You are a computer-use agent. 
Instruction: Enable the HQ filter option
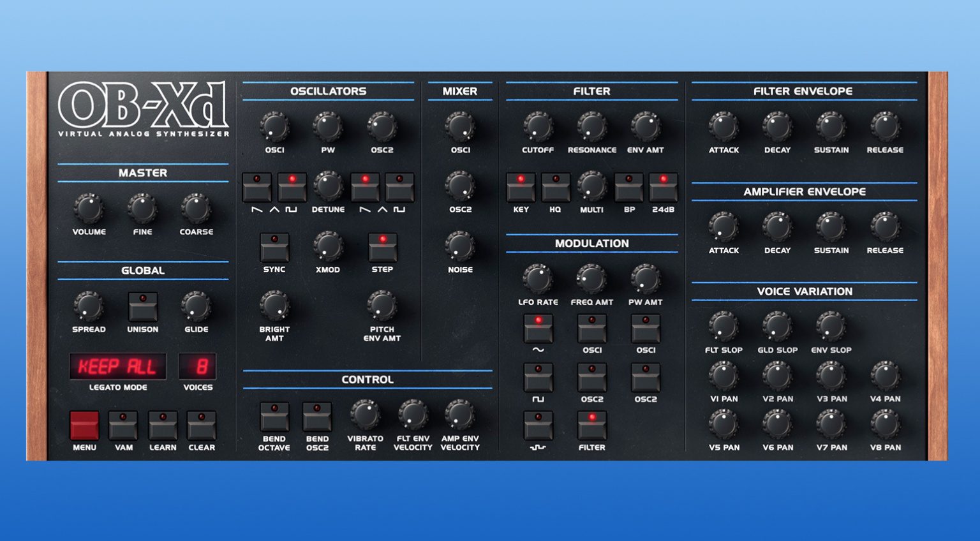point(556,187)
